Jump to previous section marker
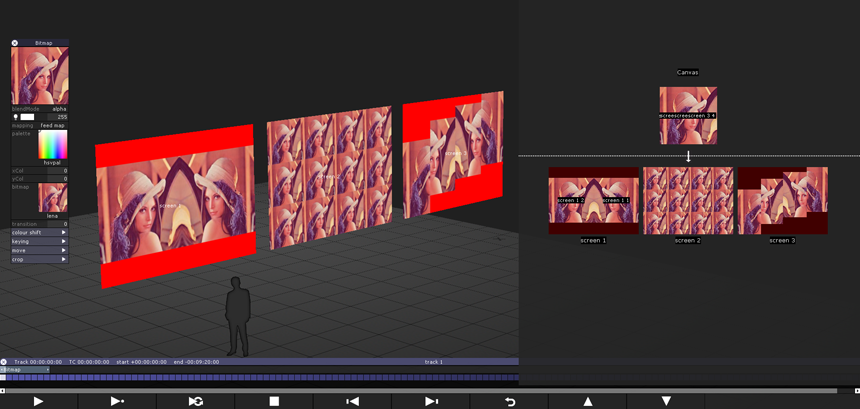 (x=352, y=401)
